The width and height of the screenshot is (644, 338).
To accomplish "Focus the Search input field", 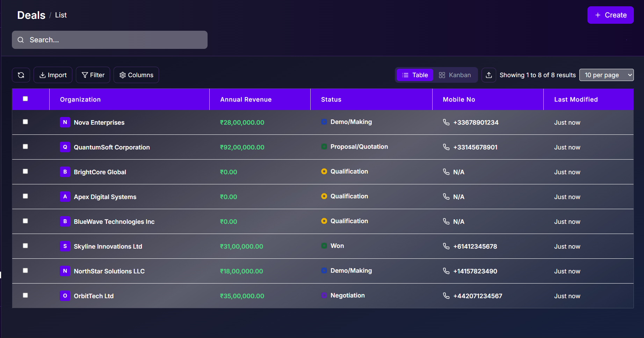I will click(115, 40).
